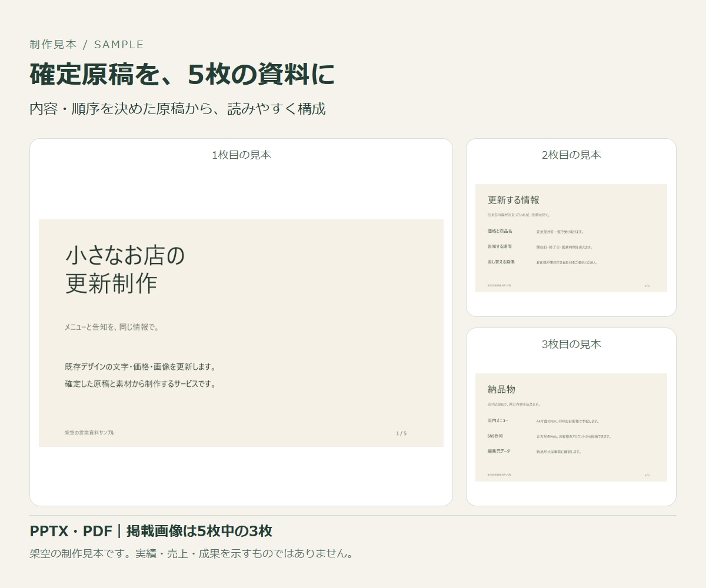Click the '開始日・終了日・営業時間' description line
Screen dimensions: 706x588
(x=564, y=248)
